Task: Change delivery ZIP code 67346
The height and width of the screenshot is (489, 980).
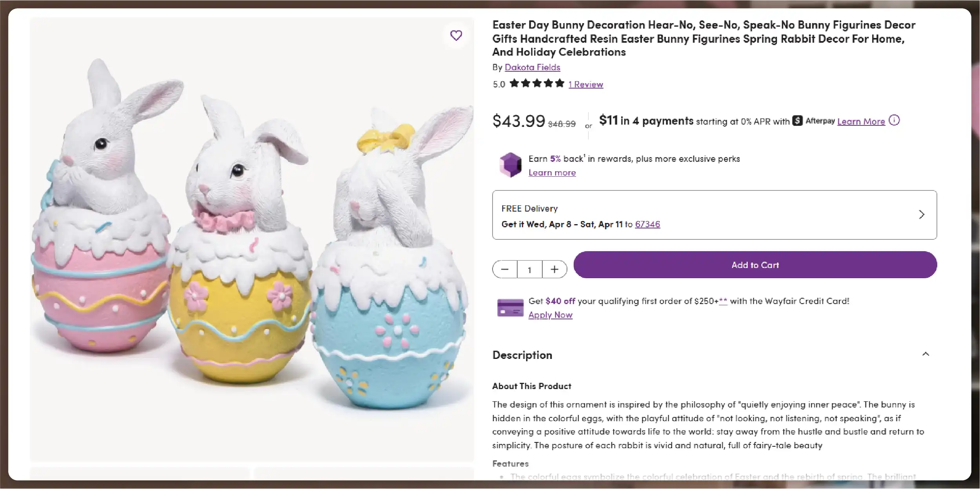Action: point(647,224)
